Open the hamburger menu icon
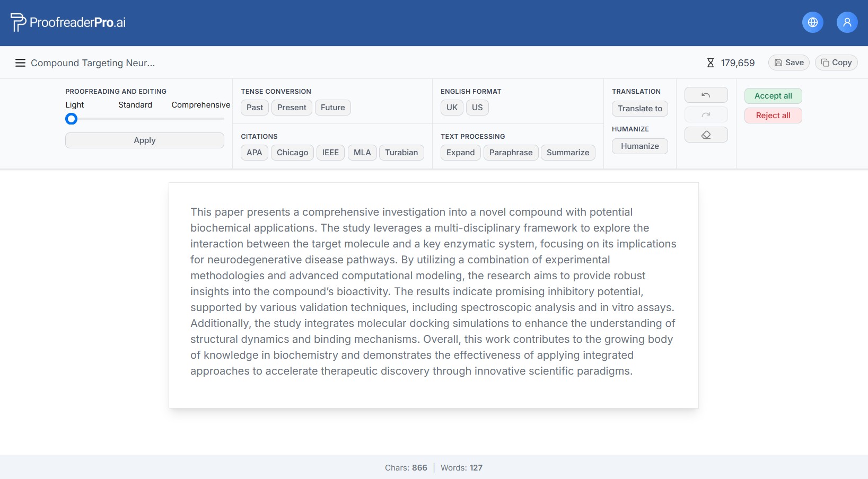868x479 pixels. [x=20, y=63]
